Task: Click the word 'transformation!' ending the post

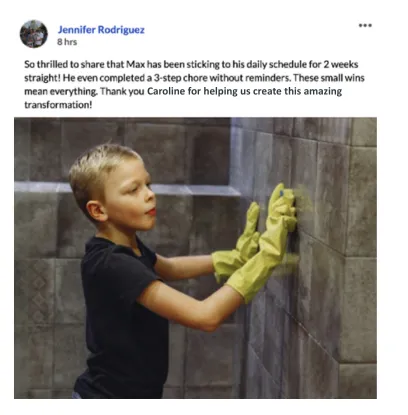Action: [58, 105]
